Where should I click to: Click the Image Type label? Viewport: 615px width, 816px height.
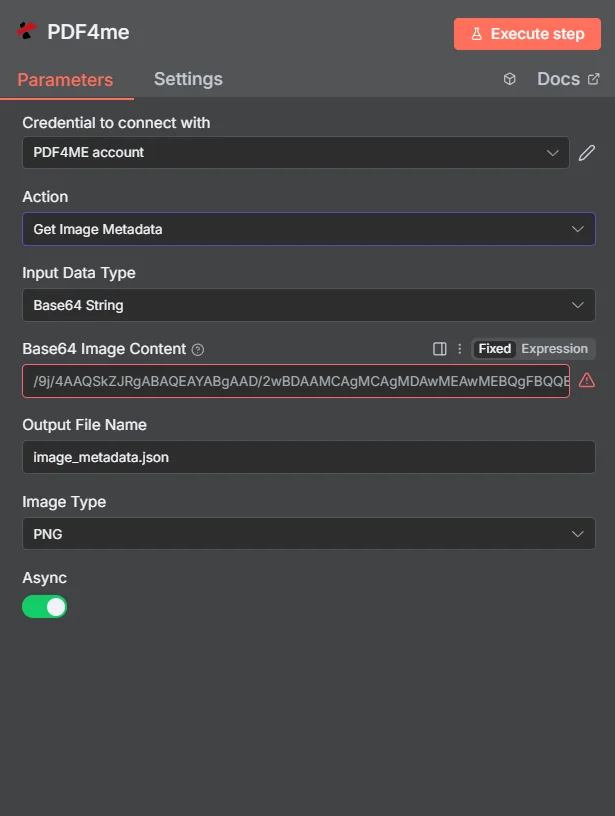coord(64,502)
